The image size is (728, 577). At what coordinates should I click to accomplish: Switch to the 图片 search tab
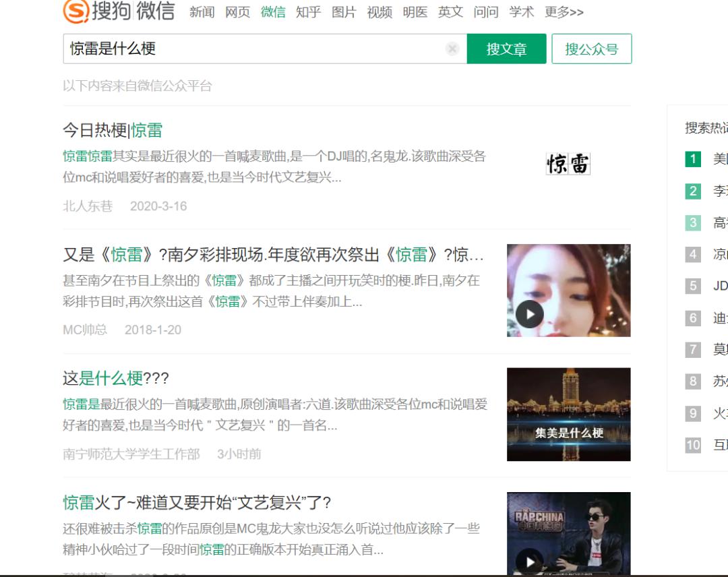click(343, 11)
